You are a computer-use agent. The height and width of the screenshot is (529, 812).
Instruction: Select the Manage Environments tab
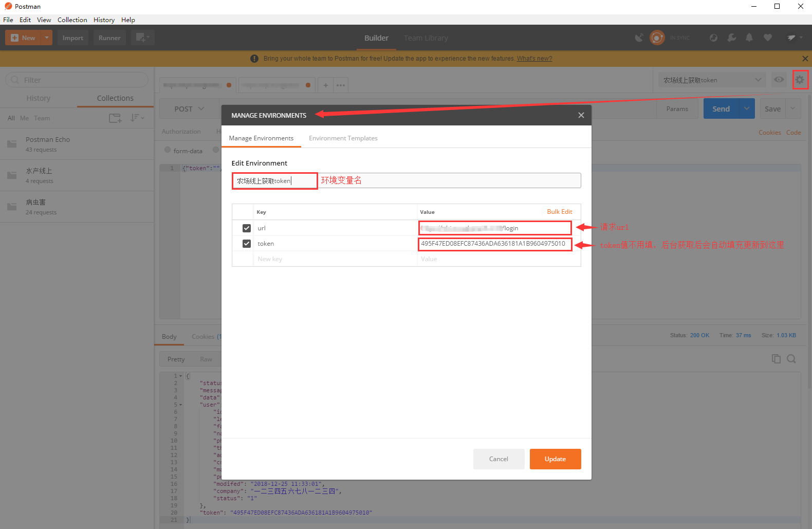click(261, 138)
